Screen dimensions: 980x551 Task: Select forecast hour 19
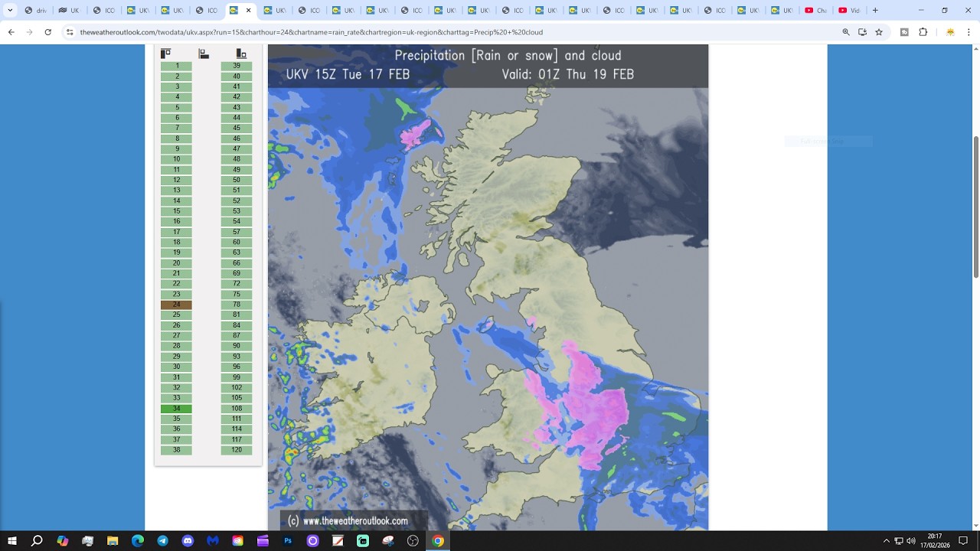pyautogui.click(x=177, y=253)
